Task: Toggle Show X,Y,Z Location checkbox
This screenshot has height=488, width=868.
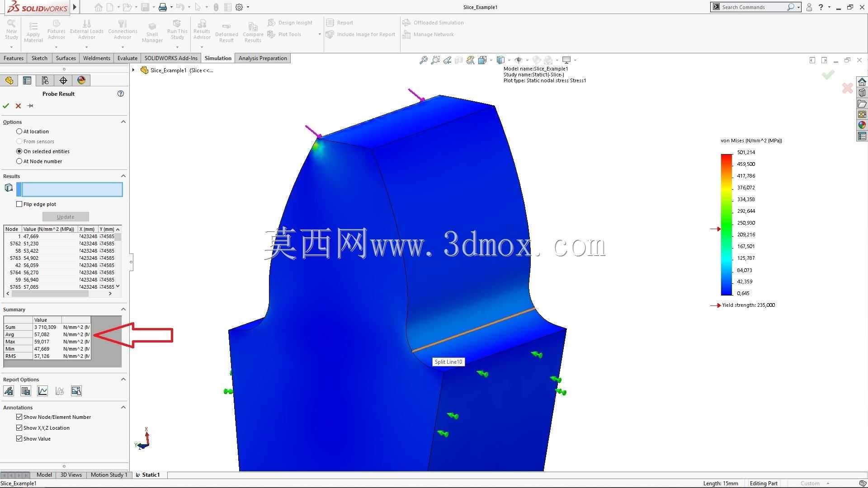Action: 19,428
